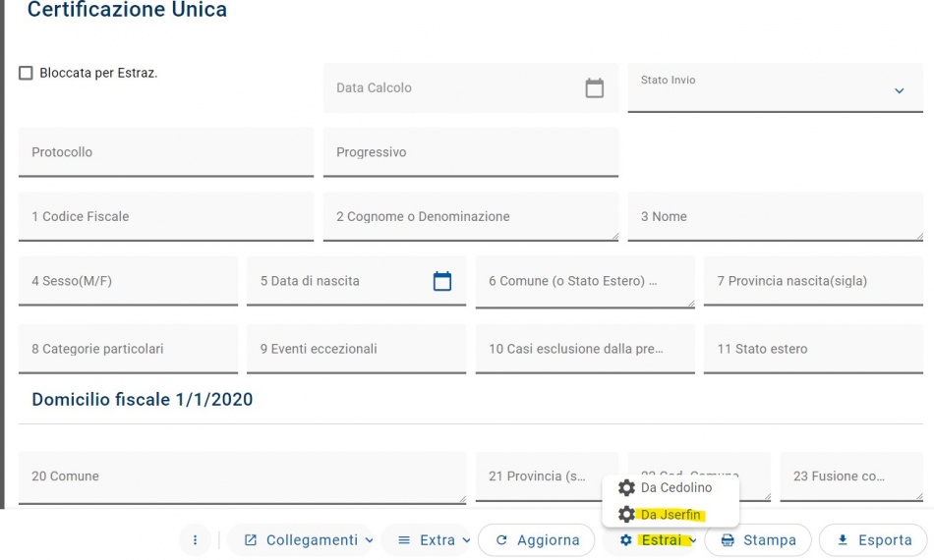This screenshot has width=934, height=560.
Task: Focus the Protocollo input field
Action: pyautogui.click(x=165, y=151)
